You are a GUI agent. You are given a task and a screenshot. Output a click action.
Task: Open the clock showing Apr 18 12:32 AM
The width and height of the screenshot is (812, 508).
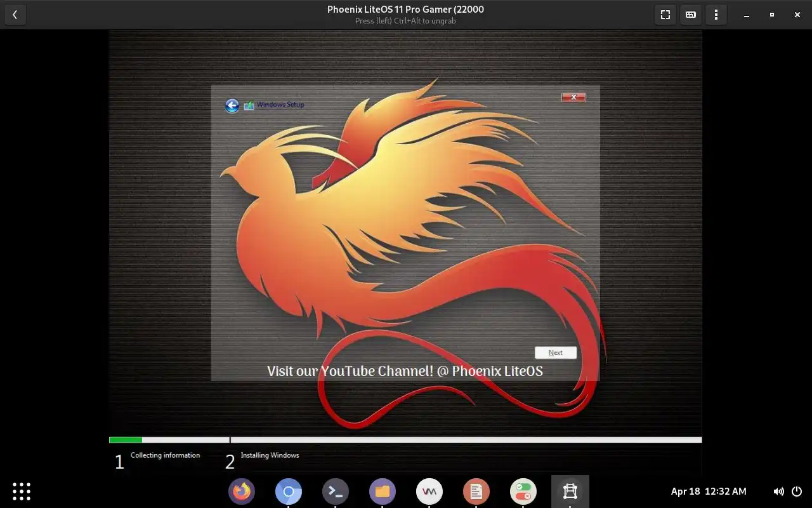click(x=709, y=491)
